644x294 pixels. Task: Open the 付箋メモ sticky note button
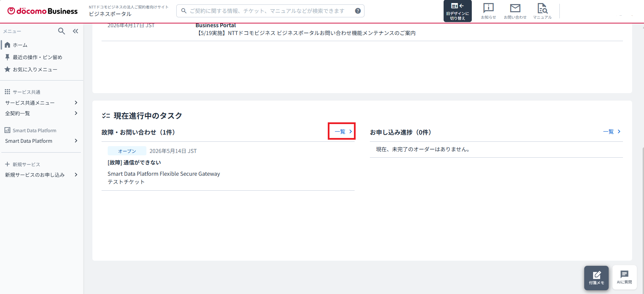pos(596,278)
